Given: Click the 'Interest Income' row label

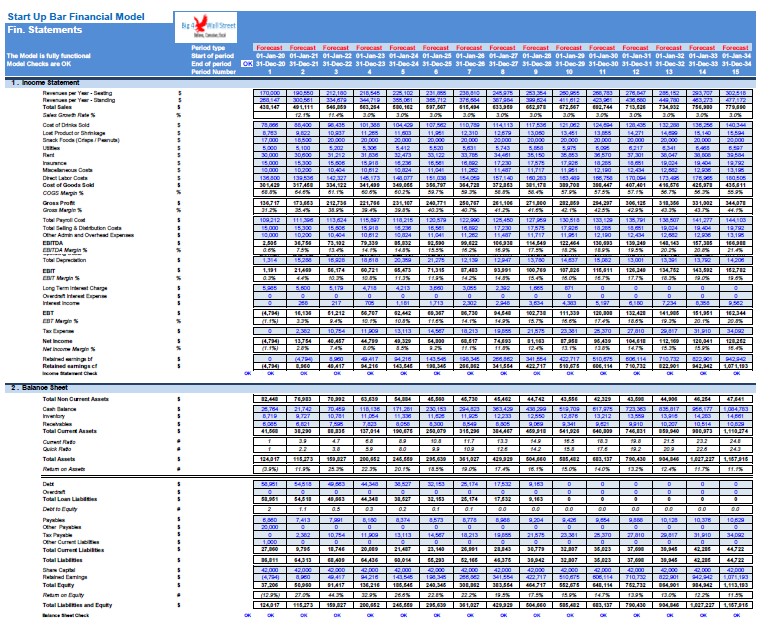Looking at the screenshot, I should pos(60,303).
